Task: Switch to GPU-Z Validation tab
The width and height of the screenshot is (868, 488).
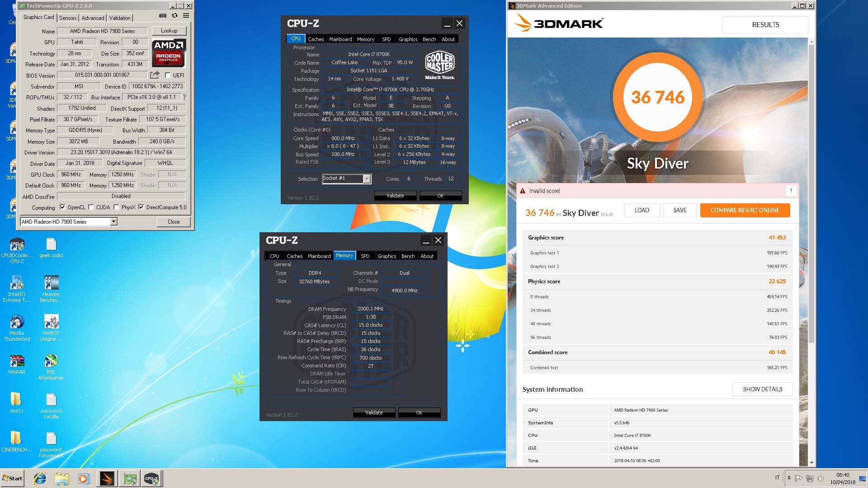Action: click(120, 18)
